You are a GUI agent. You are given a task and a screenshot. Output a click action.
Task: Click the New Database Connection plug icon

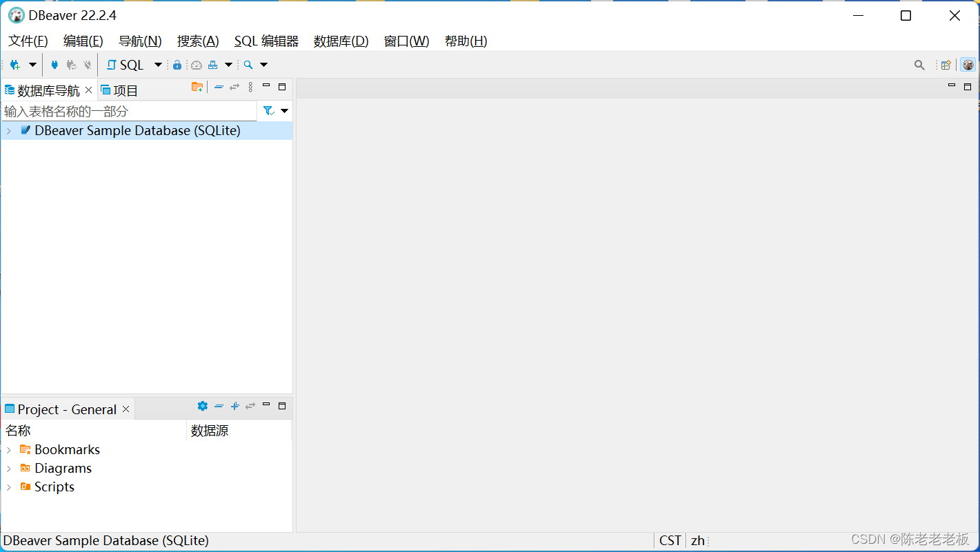(x=14, y=65)
